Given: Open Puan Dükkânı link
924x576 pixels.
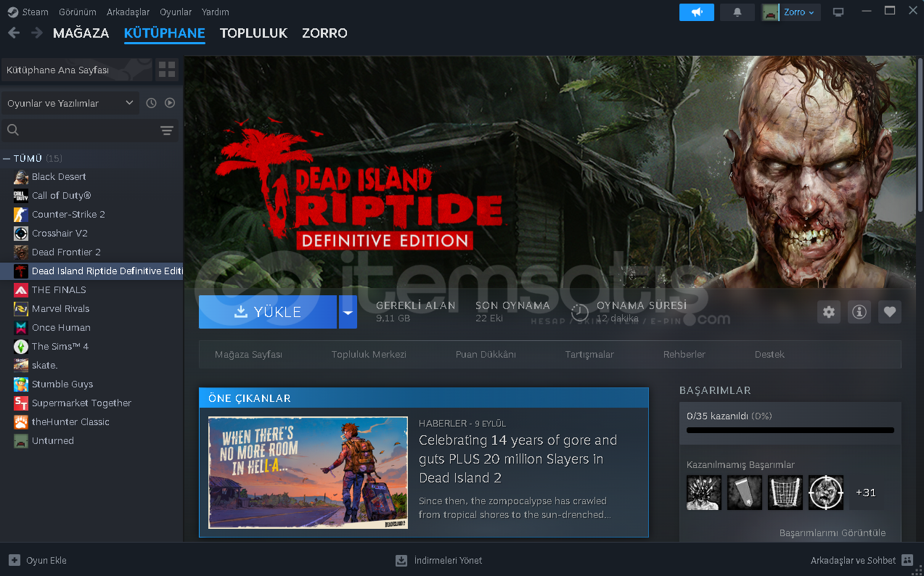Looking at the screenshot, I should click(486, 355).
